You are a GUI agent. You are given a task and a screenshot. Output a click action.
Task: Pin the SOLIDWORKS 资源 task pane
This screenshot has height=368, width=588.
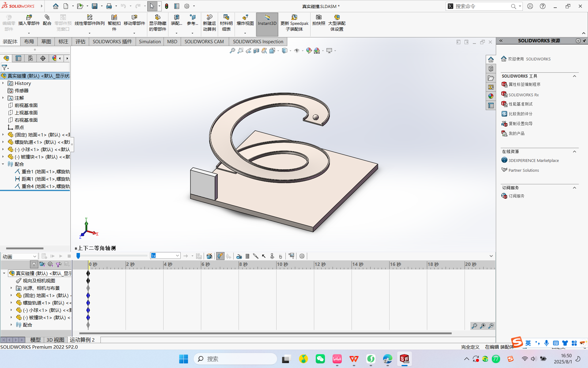[585, 40]
